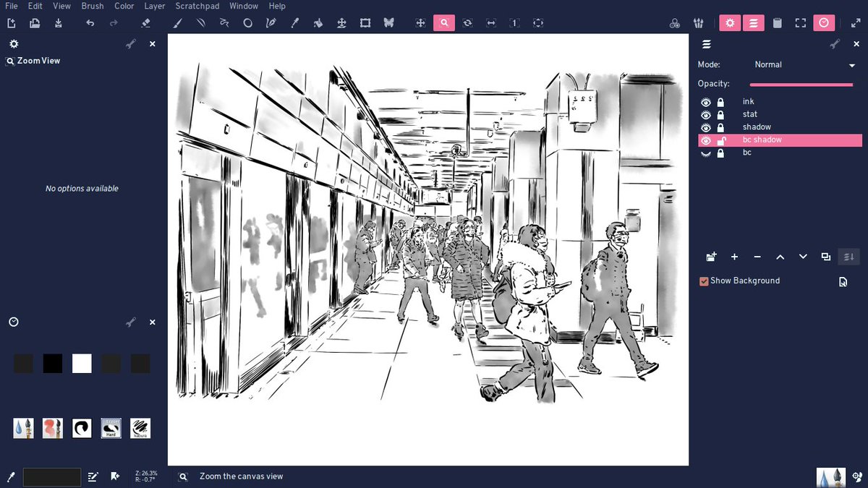This screenshot has height=488, width=868.
Task: Click the Fullscreen expand arrows icon
Action: pyautogui.click(x=856, y=23)
